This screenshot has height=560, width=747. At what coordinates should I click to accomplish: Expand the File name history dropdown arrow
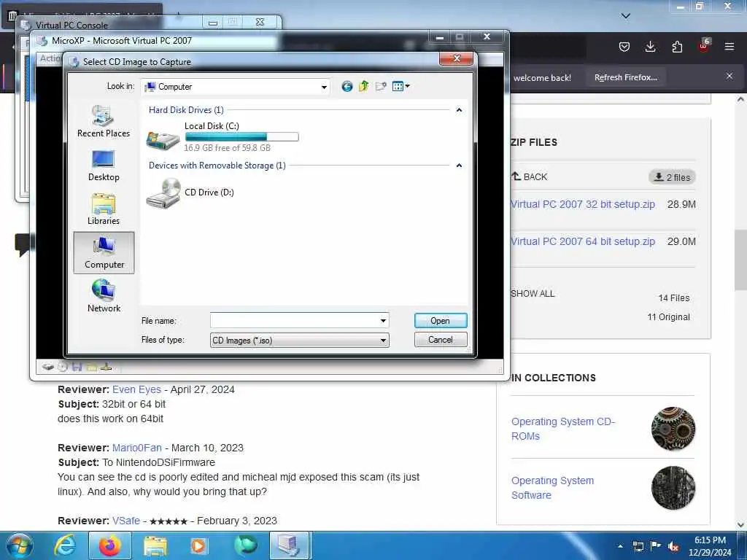tap(383, 321)
